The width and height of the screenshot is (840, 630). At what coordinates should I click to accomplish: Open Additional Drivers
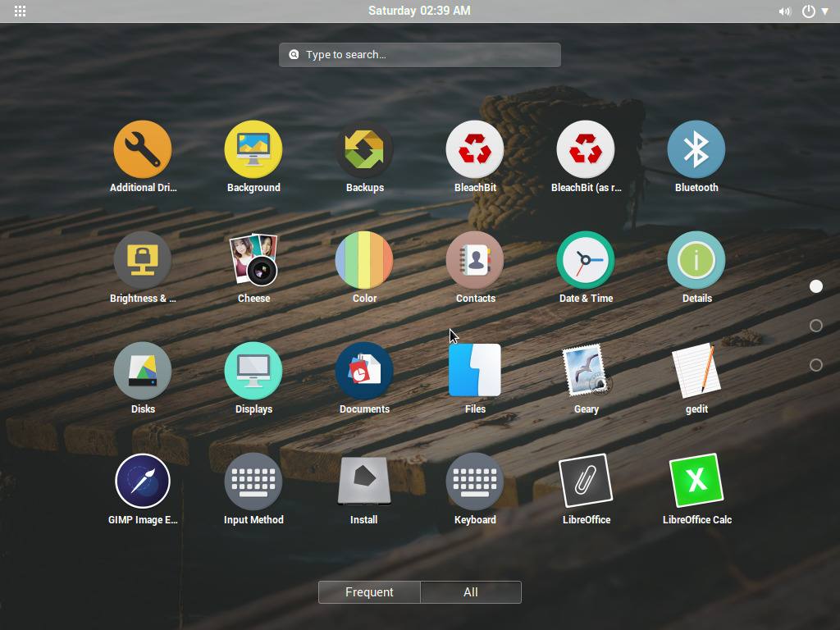[143, 148]
